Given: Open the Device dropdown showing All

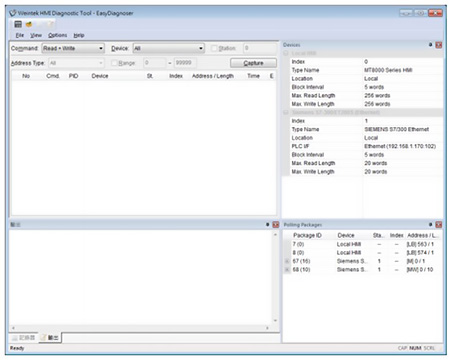Looking at the screenshot, I should tap(169, 48).
